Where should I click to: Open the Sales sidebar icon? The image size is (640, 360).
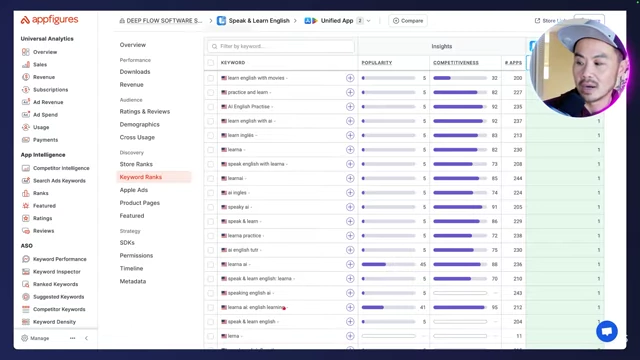pyautogui.click(x=26, y=64)
